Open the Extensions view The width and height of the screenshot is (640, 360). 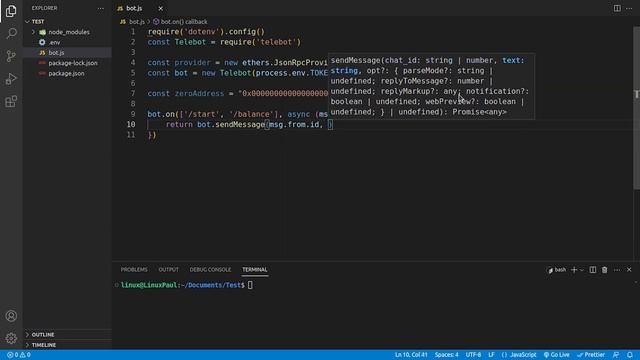click(x=11, y=102)
